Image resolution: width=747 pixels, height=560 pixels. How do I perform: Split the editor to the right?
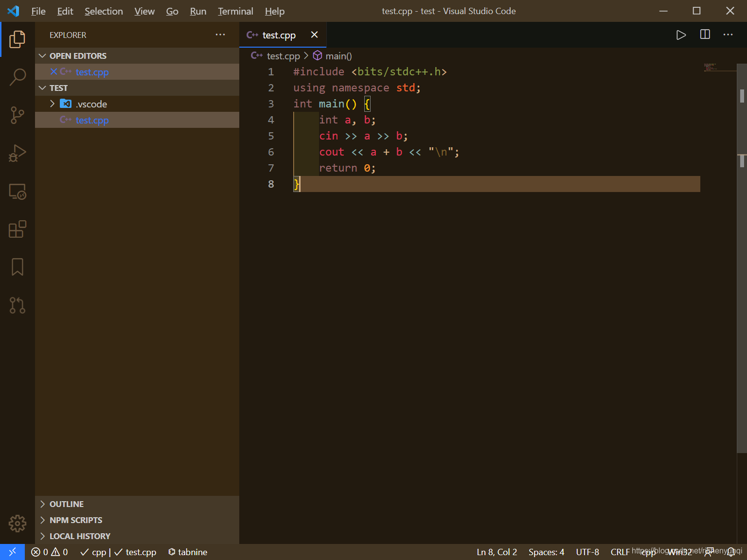pos(705,35)
